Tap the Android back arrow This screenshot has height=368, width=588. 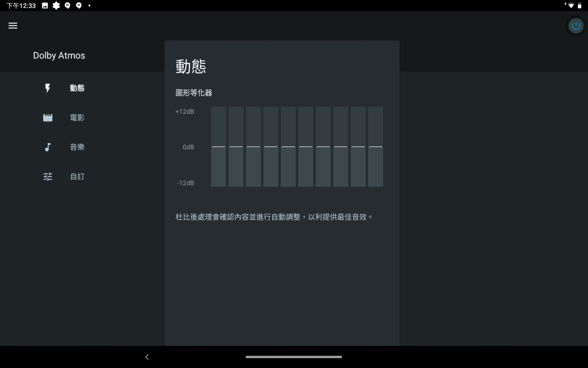147,357
